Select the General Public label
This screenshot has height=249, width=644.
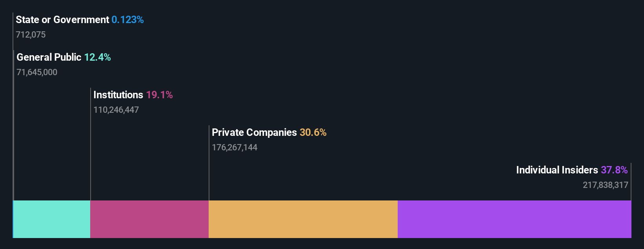click(x=49, y=57)
